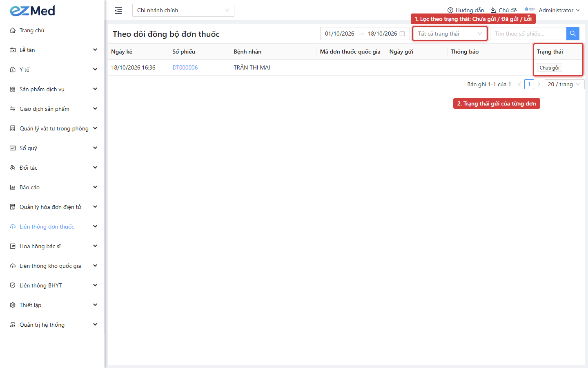Open the date range calendar icon
588x368 pixels.
(x=402, y=34)
